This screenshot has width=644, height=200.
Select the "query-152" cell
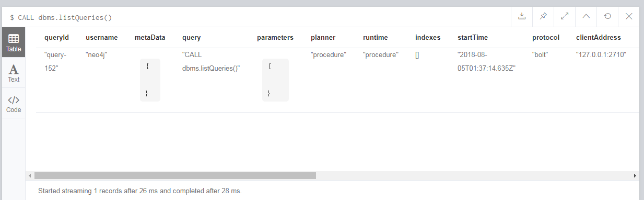coord(56,61)
